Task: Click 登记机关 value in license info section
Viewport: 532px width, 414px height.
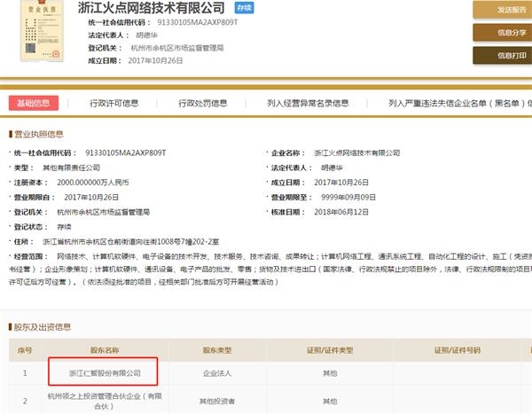Action: click(104, 212)
